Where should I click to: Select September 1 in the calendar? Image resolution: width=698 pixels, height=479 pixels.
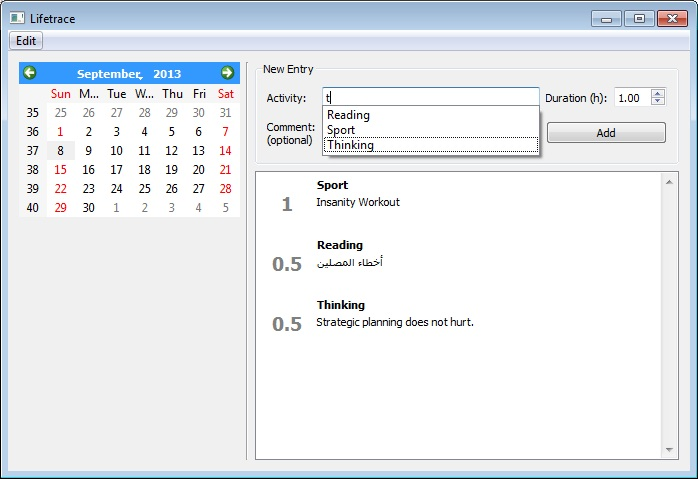pyautogui.click(x=61, y=132)
